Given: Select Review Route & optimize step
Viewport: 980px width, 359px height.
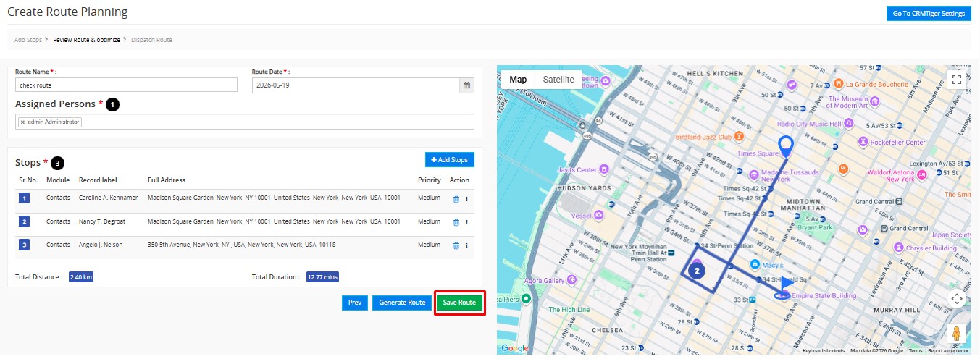Looking at the screenshot, I should 86,39.
